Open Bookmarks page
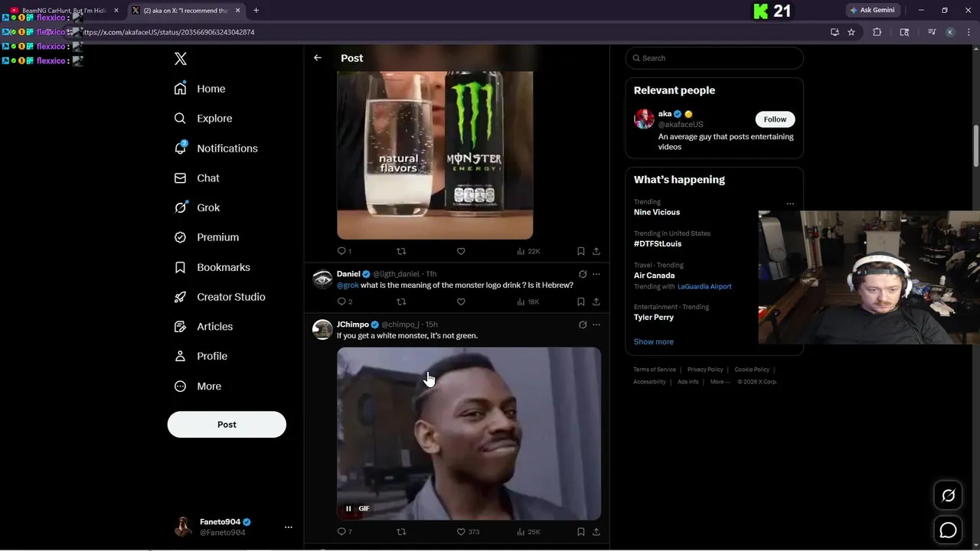 (x=212, y=267)
